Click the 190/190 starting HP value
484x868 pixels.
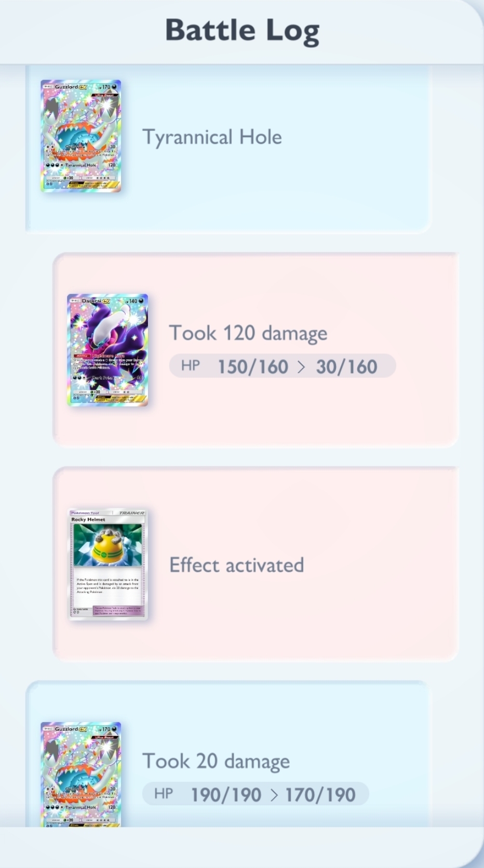click(x=226, y=795)
